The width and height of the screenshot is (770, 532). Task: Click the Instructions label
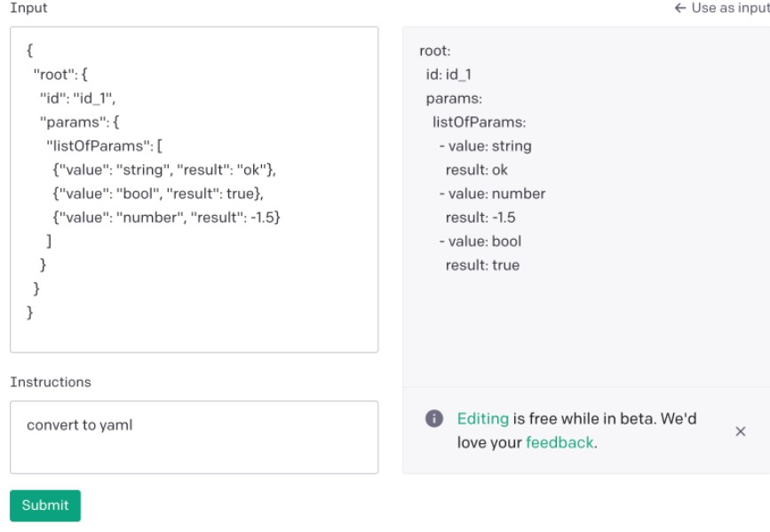click(x=51, y=382)
